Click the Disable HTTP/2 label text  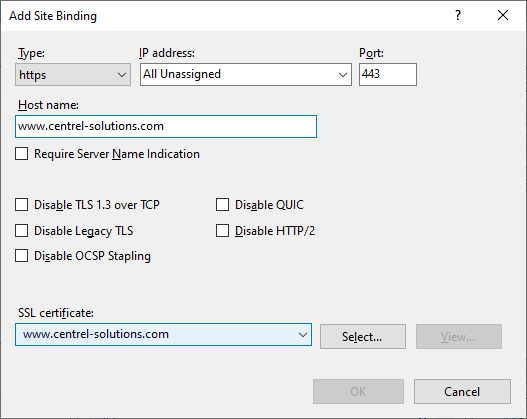(x=275, y=231)
